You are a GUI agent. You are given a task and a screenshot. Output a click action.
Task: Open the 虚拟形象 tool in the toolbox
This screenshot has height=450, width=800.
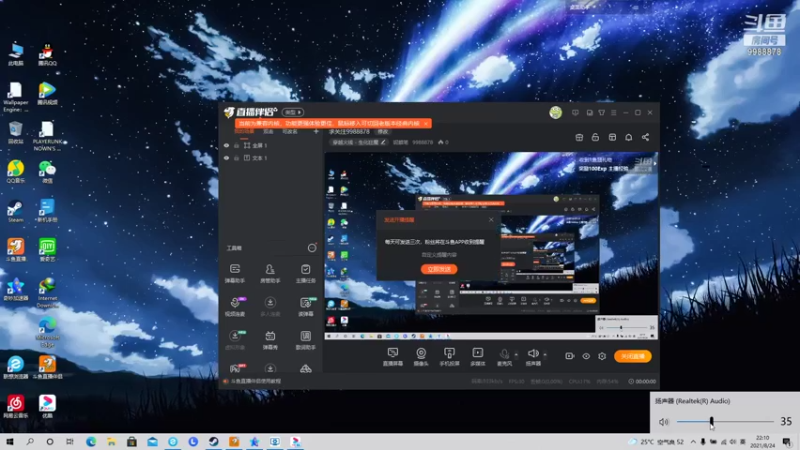point(235,340)
